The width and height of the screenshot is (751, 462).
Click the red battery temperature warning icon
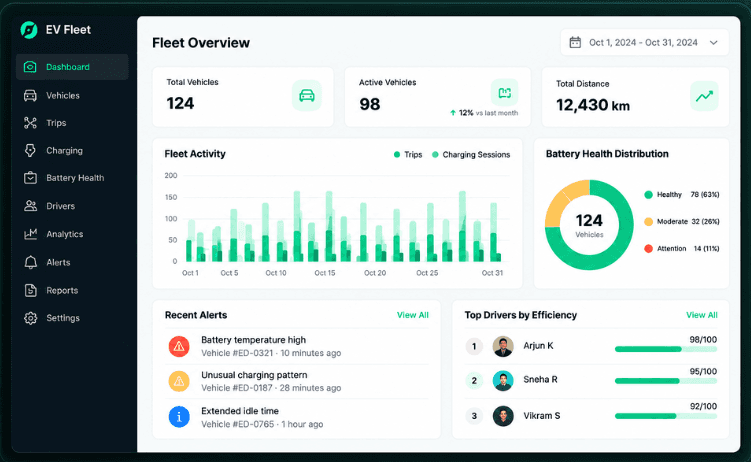[x=179, y=346]
